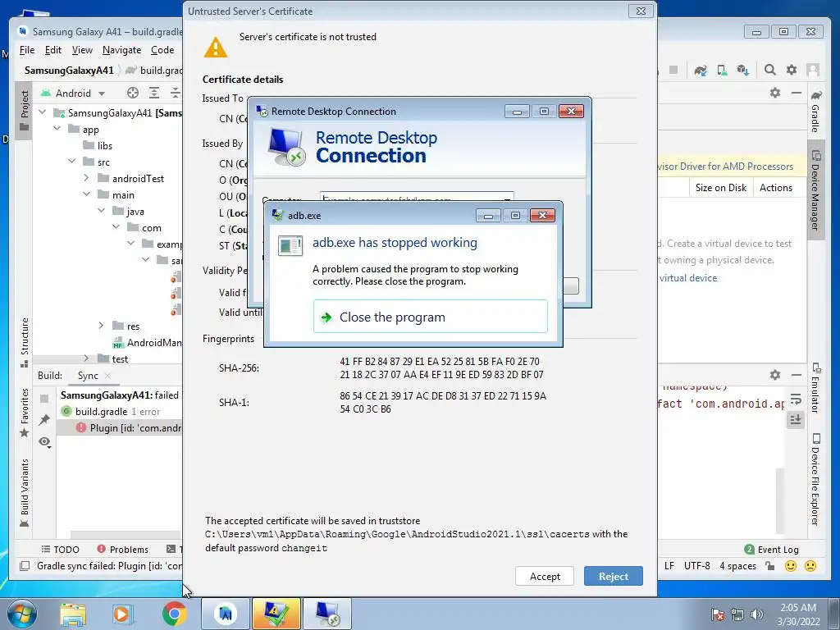Open the Edit menu in Android Studio
Viewport: 840px width, 630px height.
point(53,50)
